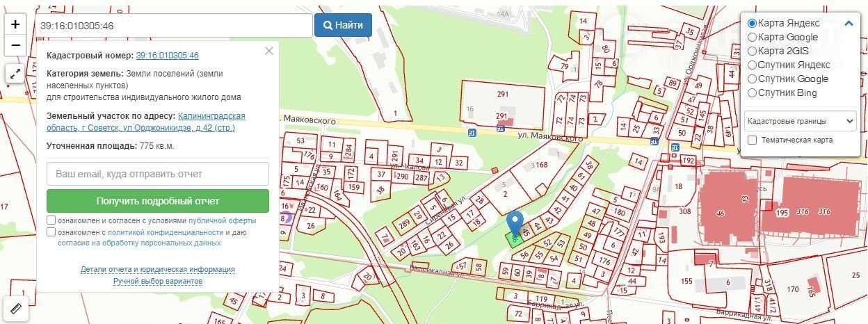Click the Найти search button
Viewport: 868px width, 324px height.
click(x=343, y=25)
